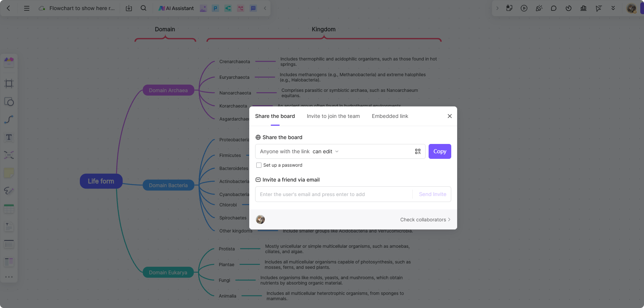
Task: Close the share dialog
Action: [x=450, y=116]
